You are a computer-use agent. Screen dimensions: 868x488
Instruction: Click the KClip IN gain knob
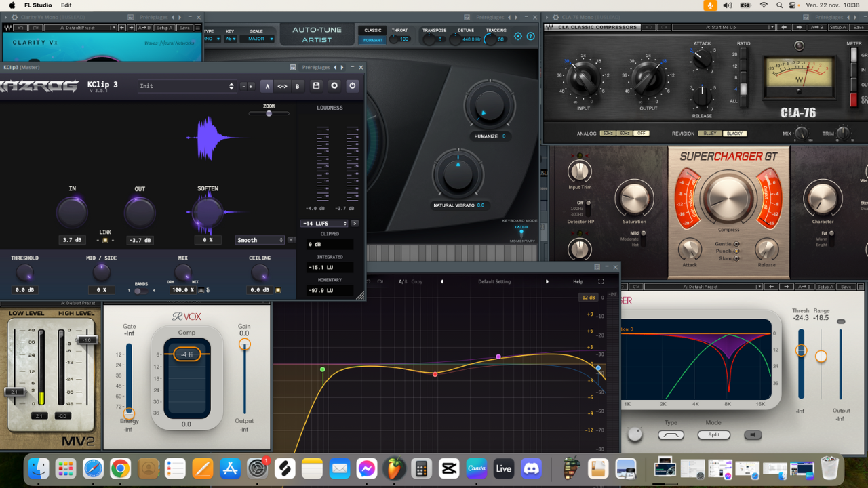72,213
